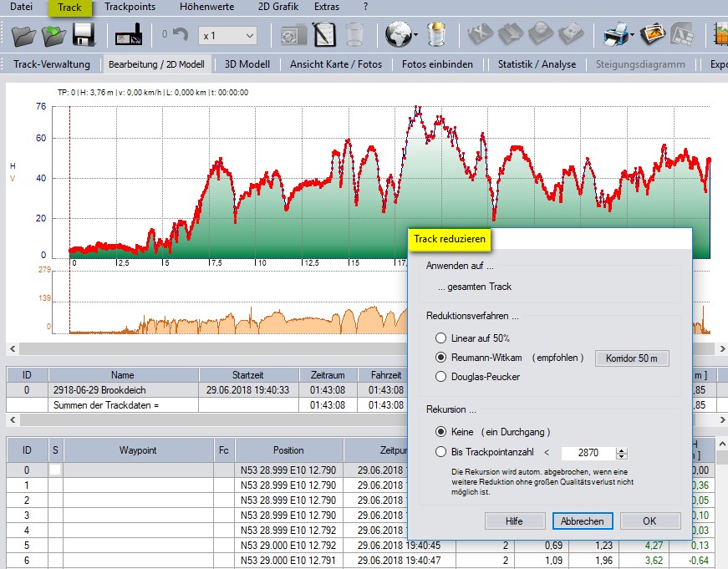Open the Trackpoints menu
Image resolution: width=728 pixels, height=569 pixels.
pyautogui.click(x=130, y=8)
